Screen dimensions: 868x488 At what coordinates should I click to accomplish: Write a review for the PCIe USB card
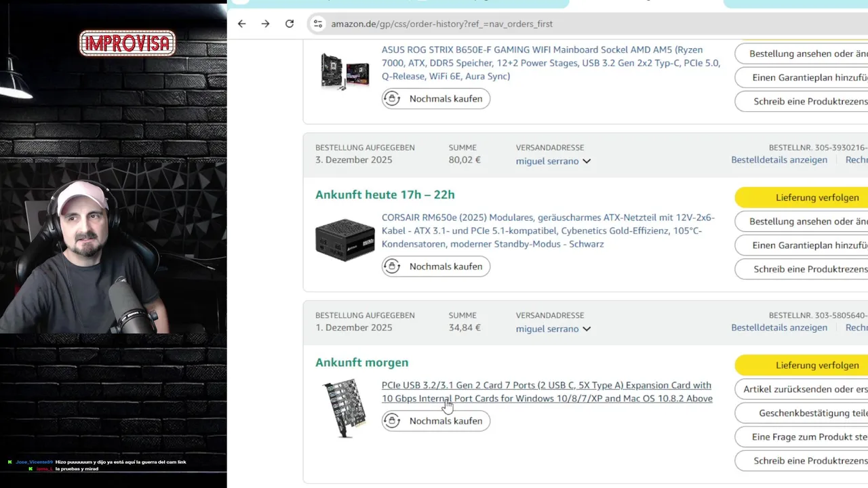coord(802,461)
